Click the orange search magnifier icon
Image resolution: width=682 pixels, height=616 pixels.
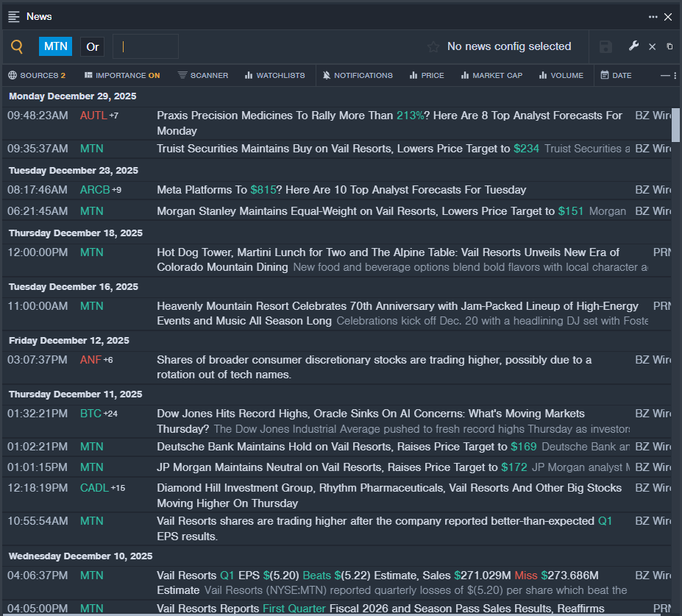[17, 47]
